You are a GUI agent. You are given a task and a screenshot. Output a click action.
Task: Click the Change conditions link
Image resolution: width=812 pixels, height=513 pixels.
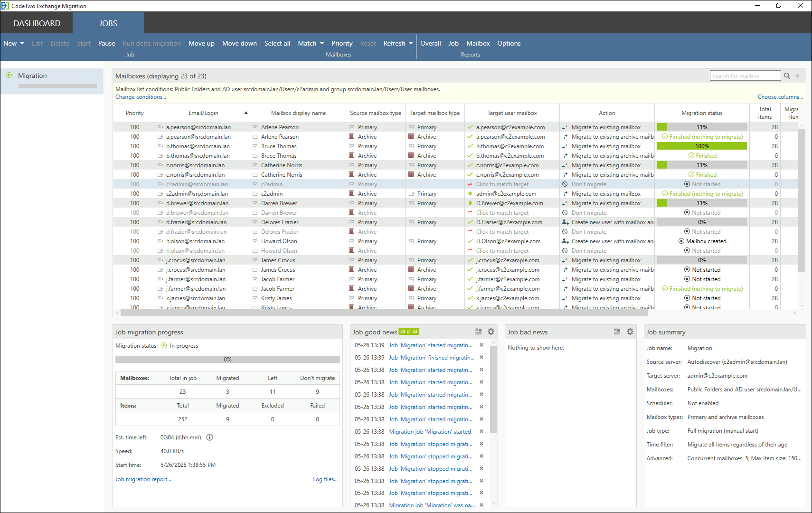click(x=141, y=97)
